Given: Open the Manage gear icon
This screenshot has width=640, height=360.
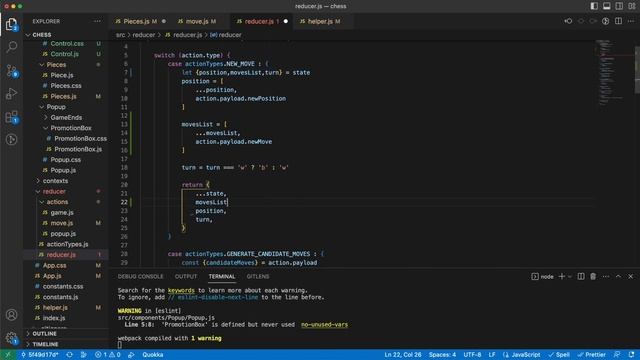Looking at the screenshot, I should click(x=11, y=338).
